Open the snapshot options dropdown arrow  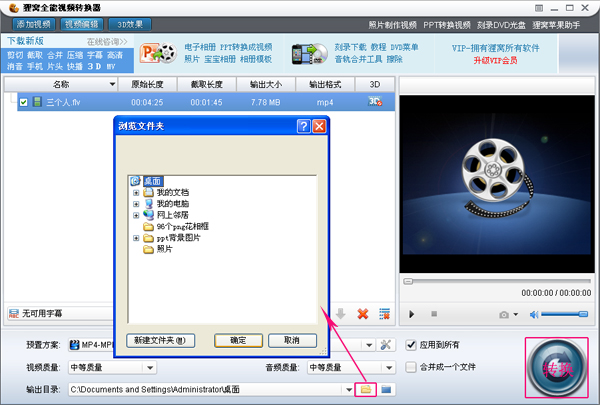coord(515,314)
